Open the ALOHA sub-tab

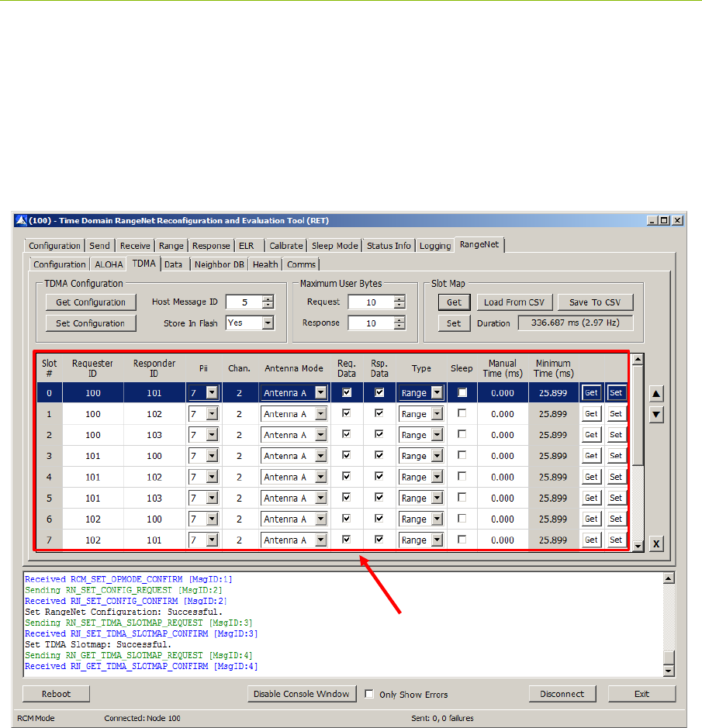pos(109,264)
